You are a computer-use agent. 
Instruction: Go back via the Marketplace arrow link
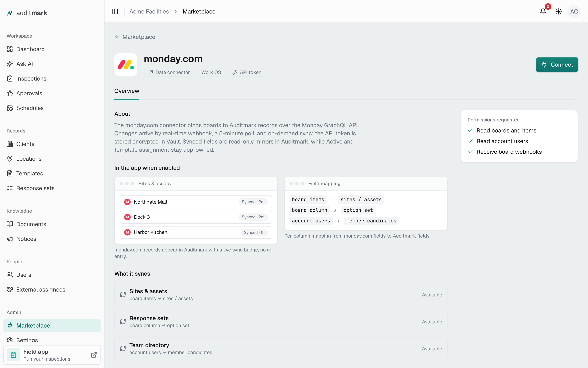[x=135, y=37]
